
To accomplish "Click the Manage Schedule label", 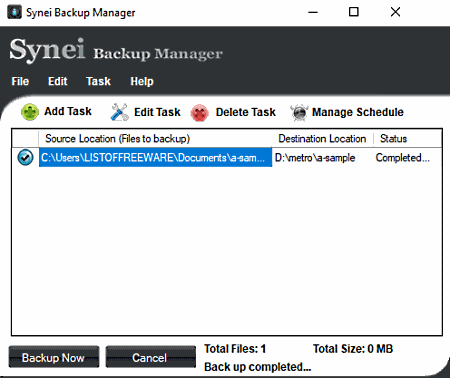I will pyautogui.click(x=358, y=112).
